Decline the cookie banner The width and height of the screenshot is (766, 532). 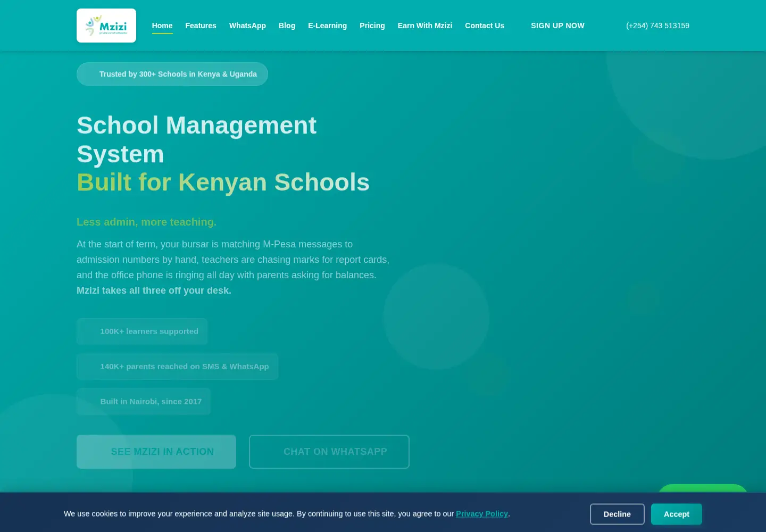pos(617,514)
